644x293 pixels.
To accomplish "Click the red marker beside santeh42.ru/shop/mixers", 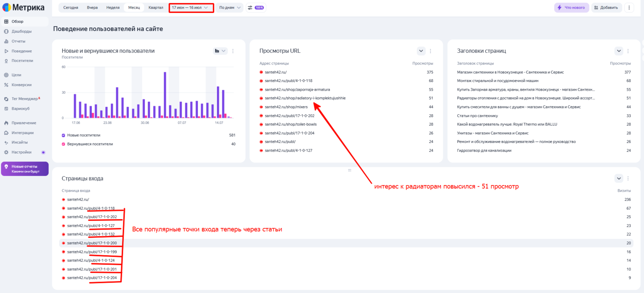I will 261,107.
